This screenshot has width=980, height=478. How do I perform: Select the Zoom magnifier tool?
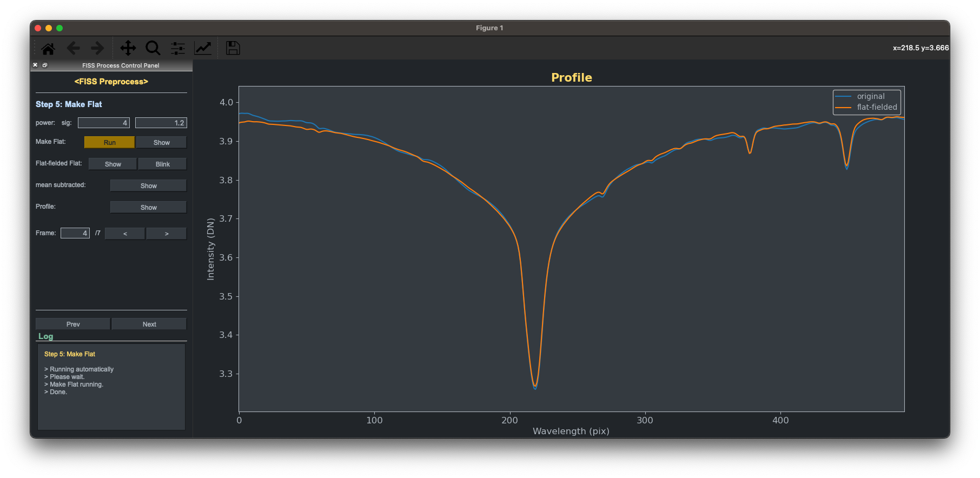pyautogui.click(x=153, y=48)
